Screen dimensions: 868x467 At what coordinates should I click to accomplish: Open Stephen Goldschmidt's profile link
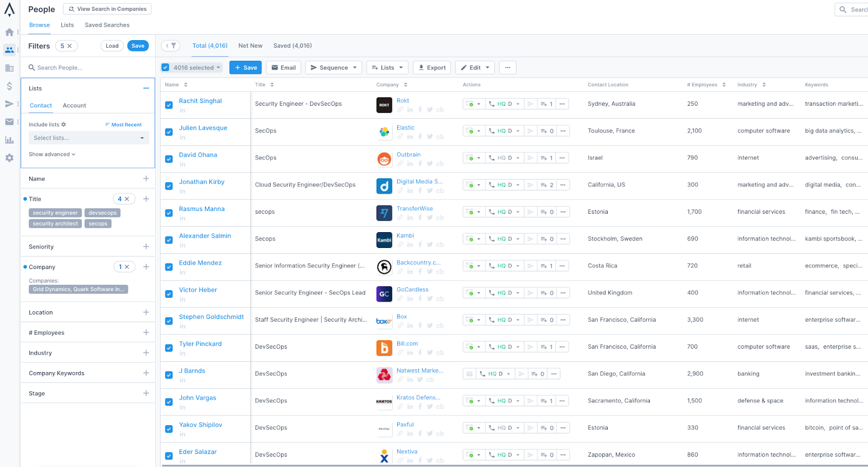[212, 317]
